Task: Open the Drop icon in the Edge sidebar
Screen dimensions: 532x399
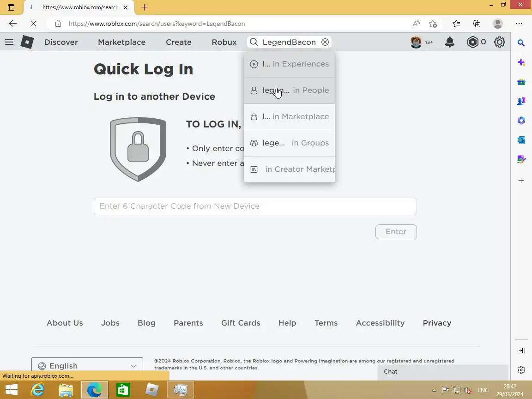Action: pos(521,159)
